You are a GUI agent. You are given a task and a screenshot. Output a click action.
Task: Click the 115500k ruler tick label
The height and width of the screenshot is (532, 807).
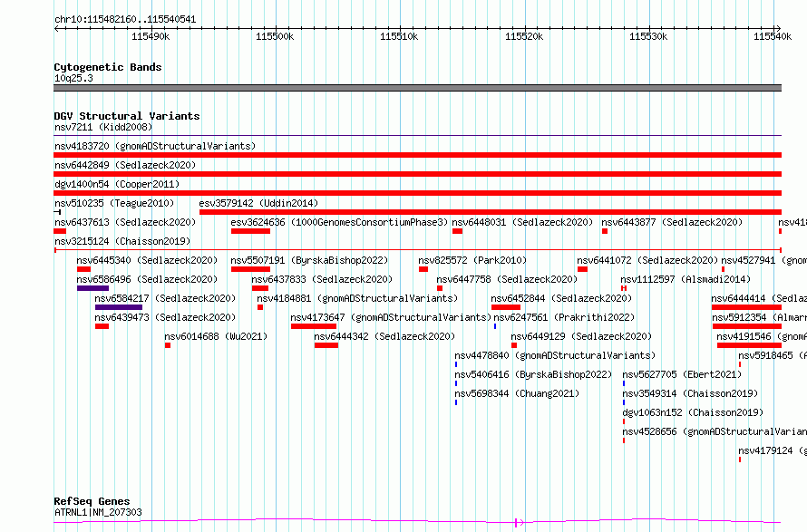[x=275, y=36]
